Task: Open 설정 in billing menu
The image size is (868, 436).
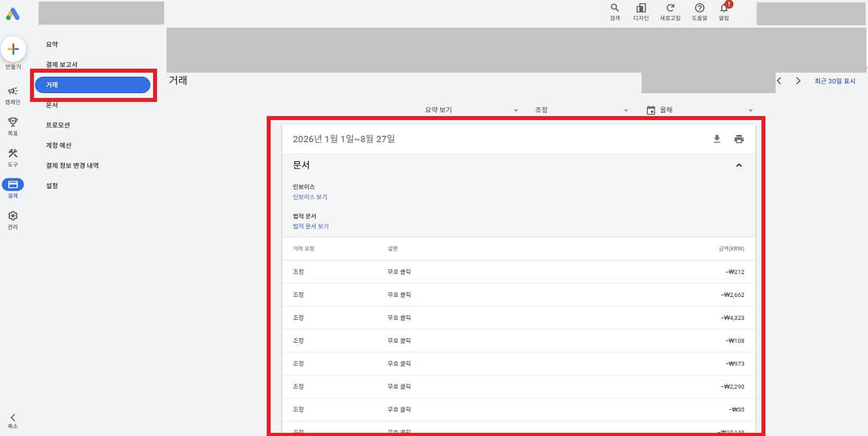Action: pyautogui.click(x=51, y=186)
